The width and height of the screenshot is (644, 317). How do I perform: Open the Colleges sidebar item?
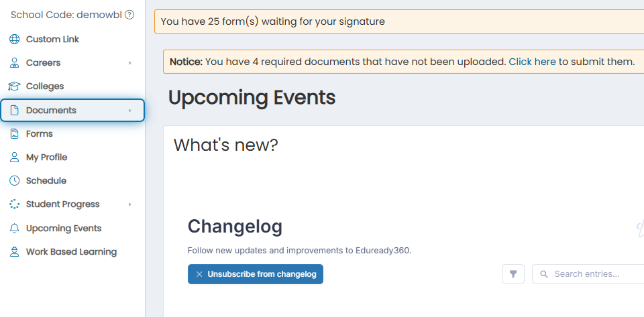(45, 86)
